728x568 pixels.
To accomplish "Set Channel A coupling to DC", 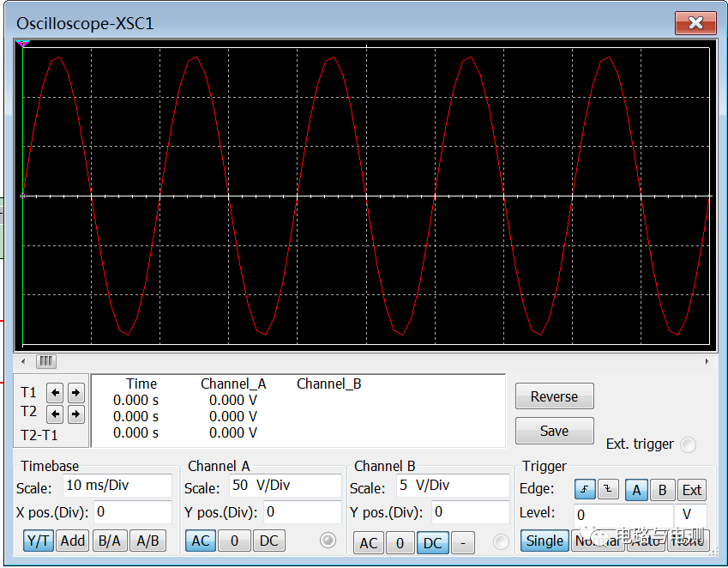I will (x=269, y=541).
